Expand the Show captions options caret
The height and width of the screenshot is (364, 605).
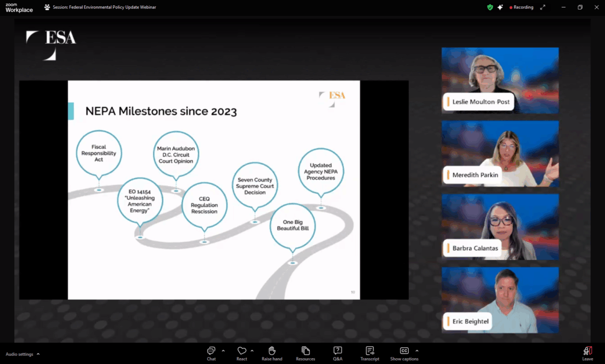[417, 350]
